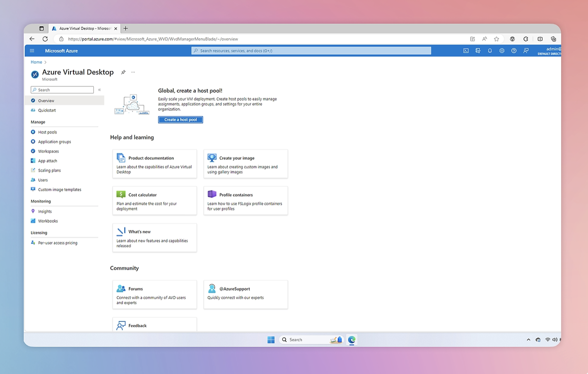Open the more options ellipsis beside title
588x374 pixels.
[133, 72]
